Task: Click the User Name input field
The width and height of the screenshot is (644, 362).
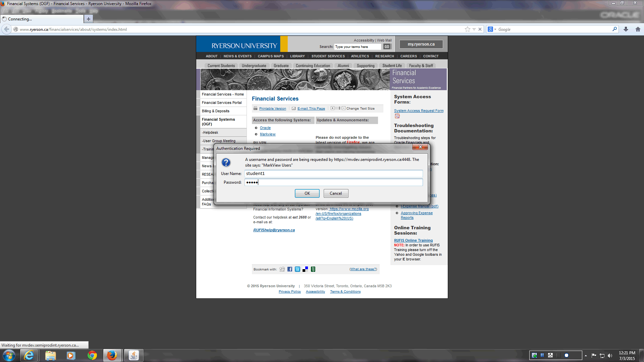Action: pyautogui.click(x=333, y=174)
